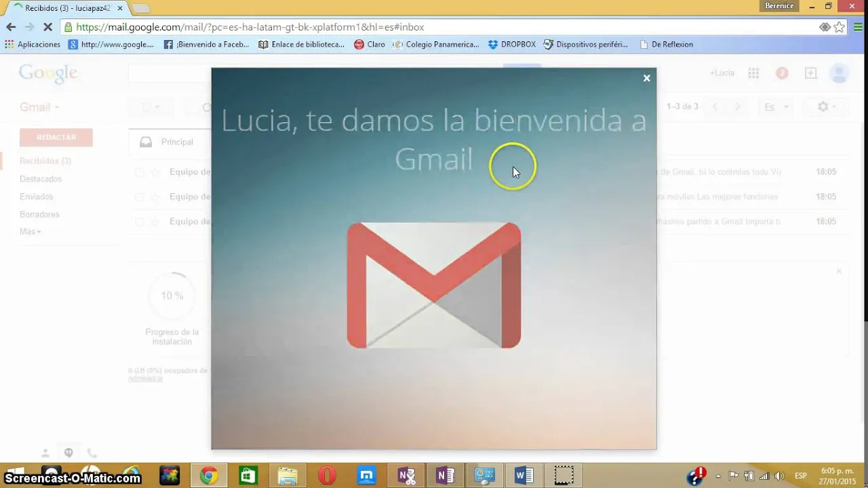
Task: Open OneNote from the taskbar
Action: [x=446, y=476]
